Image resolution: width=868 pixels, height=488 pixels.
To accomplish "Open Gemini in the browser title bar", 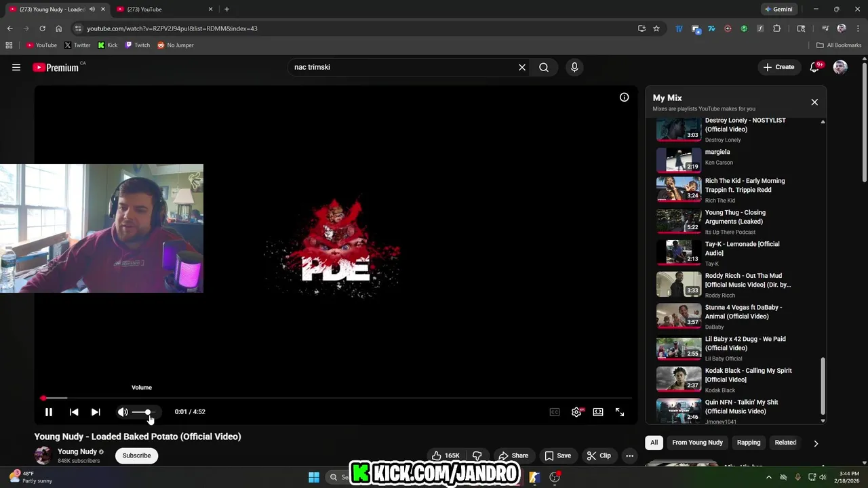I will pos(778,9).
